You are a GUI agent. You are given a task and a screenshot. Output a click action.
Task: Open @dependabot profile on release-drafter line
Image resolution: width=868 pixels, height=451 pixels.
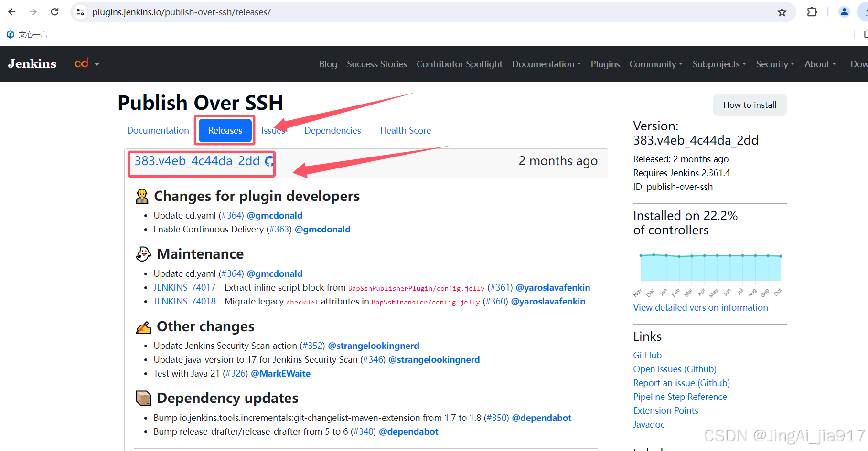408,431
